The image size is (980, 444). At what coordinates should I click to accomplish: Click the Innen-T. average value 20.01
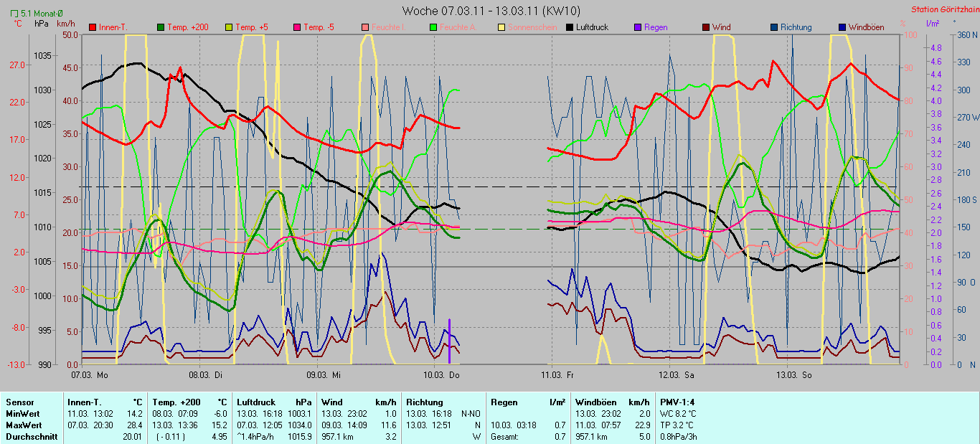pos(133,436)
